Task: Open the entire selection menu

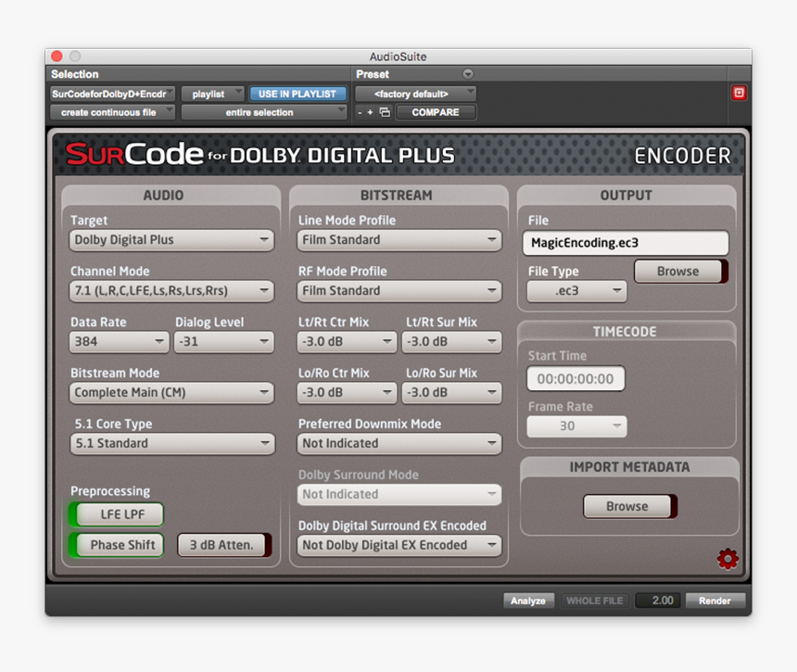Action: [264, 112]
